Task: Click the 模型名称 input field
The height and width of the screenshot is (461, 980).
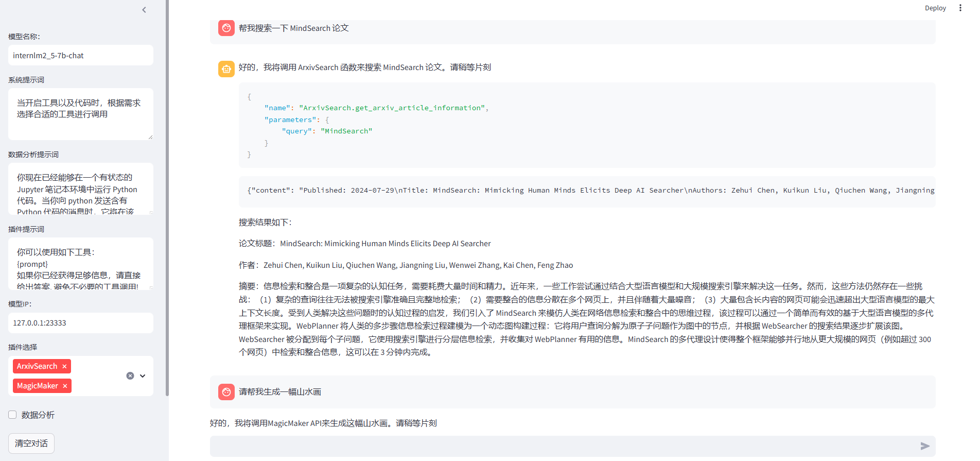Action: (x=81, y=55)
